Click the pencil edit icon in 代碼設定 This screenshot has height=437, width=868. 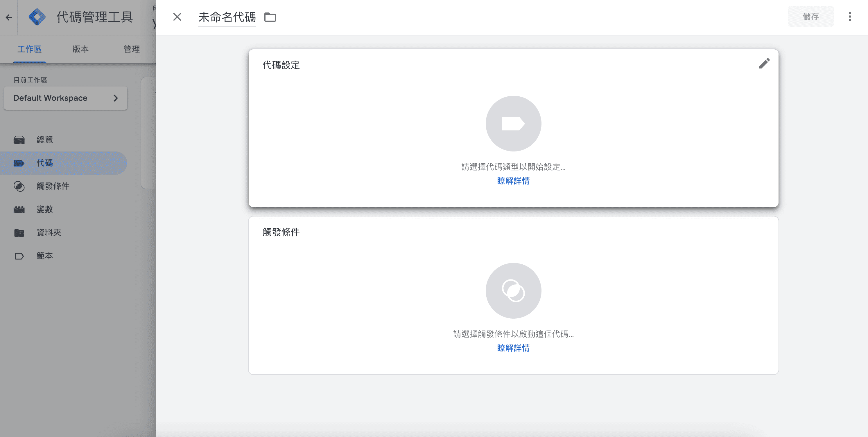coord(764,64)
